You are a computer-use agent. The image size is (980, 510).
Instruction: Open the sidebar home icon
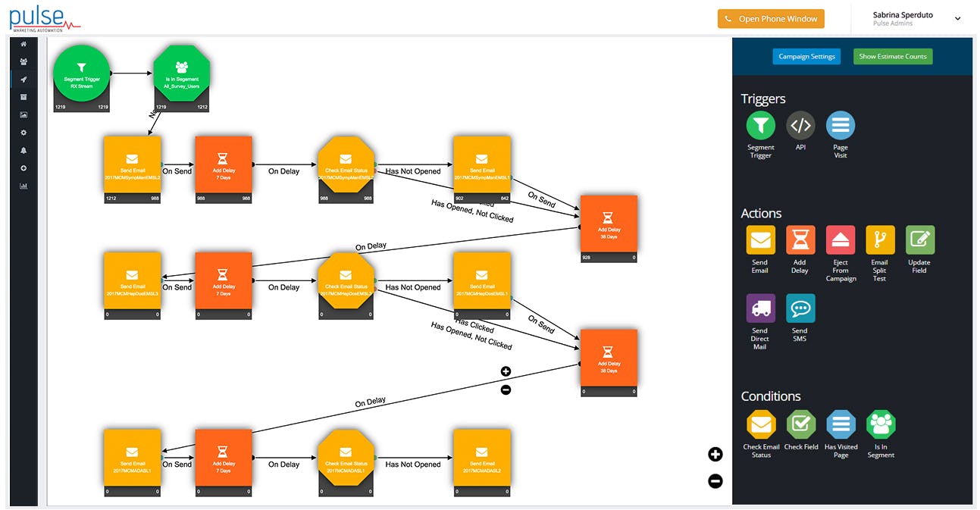coord(23,44)
